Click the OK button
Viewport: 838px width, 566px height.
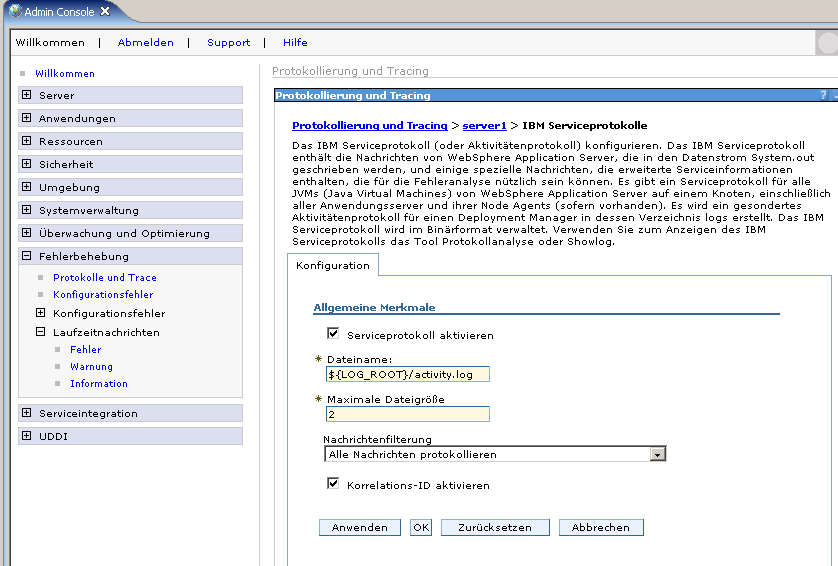coord(421,528)
